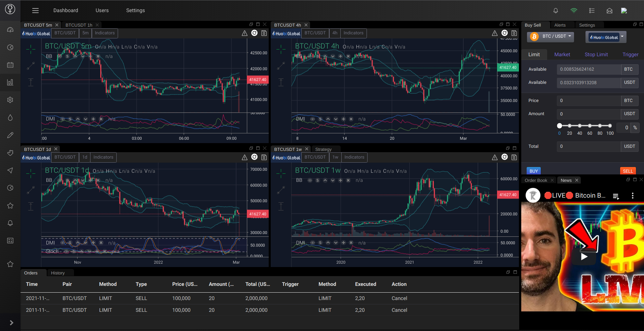The image size is (644, 331).
Task: Click the bell icon in left sidebar
Action: pos(10,223)
